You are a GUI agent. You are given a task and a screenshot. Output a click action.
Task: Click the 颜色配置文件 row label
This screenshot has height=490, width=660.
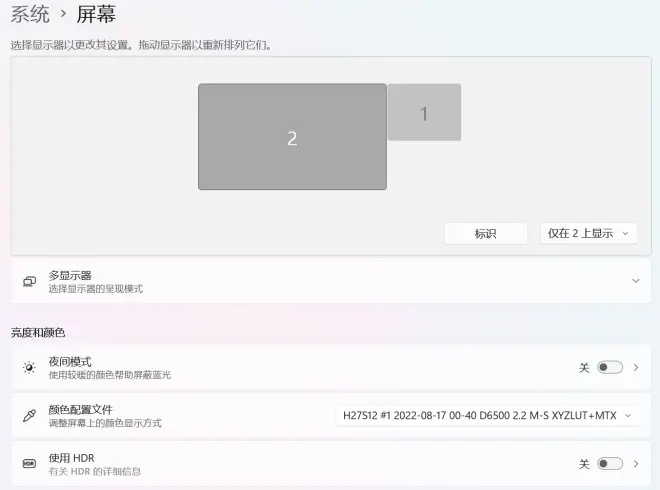[x=80, y=410]
